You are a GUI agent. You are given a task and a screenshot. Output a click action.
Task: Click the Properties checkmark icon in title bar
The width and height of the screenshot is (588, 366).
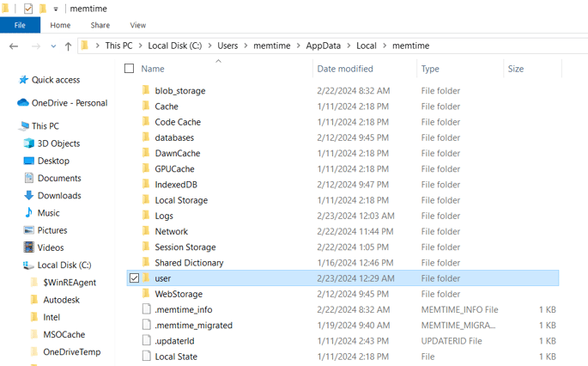pyautogui.click(x=28, y=9)
